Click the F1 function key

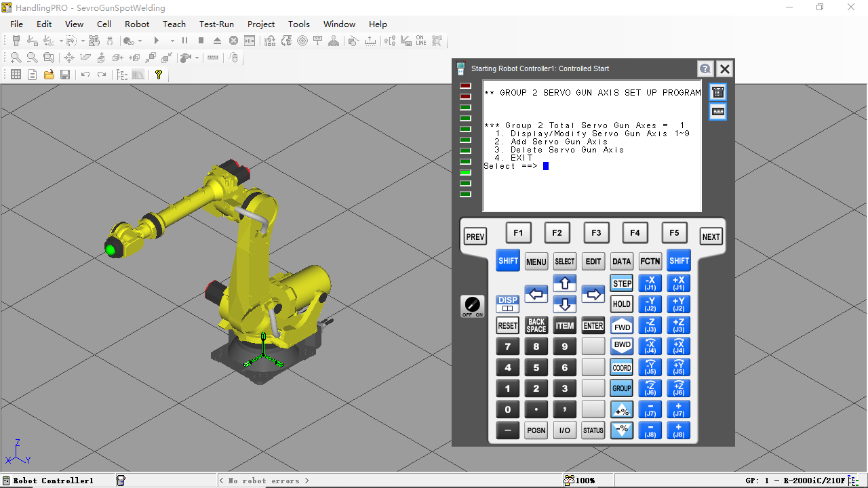tap(518, 232)
